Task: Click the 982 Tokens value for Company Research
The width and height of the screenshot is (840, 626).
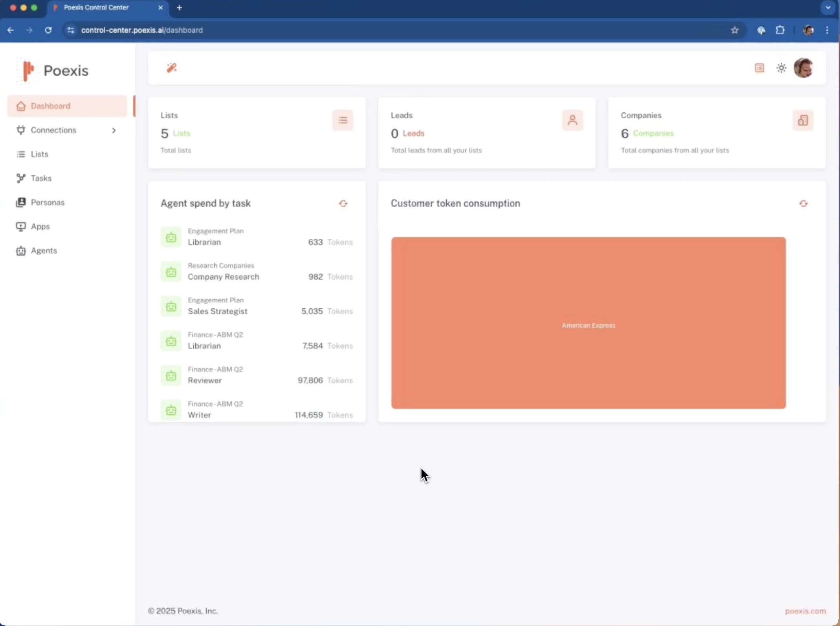Action: (x=330, y=276)
